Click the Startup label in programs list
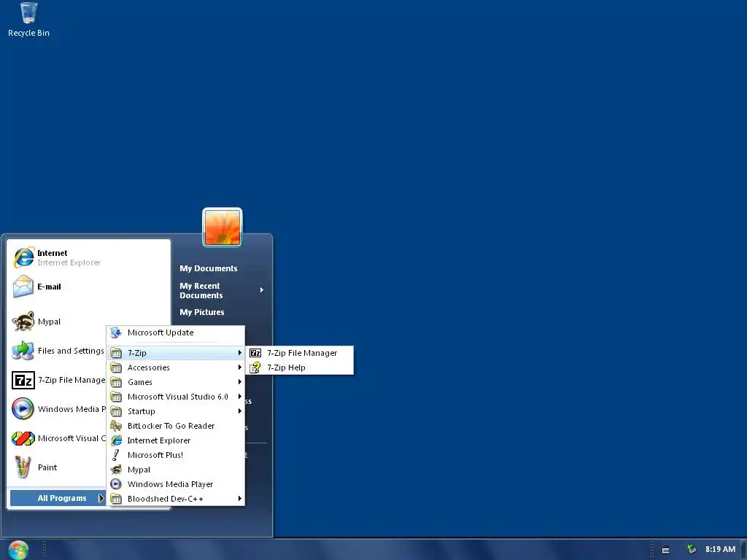 (x=141, y=411)
